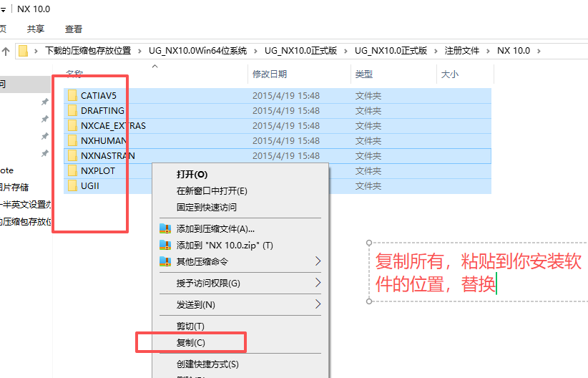Viewport: 588px width, 378px height.
Task: Click the first quick access pin icon
Action: point(44,102)
